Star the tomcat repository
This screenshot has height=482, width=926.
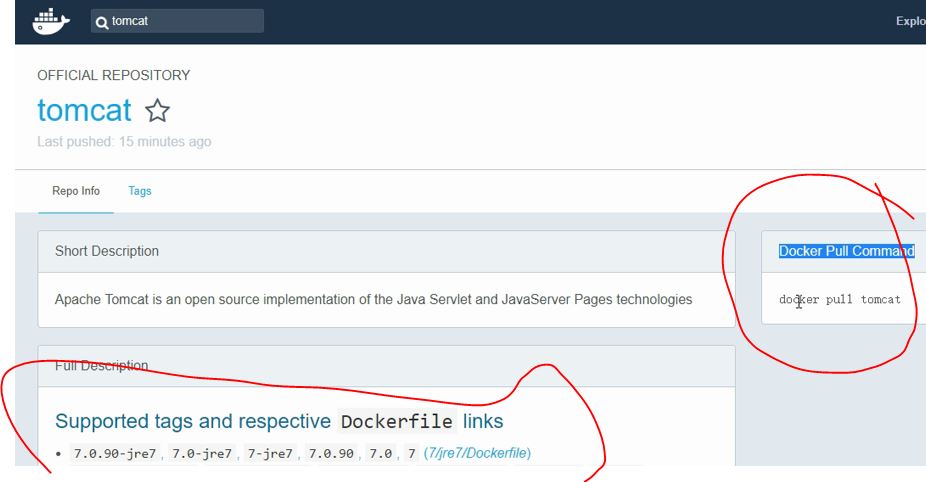[x=158, y=110]
